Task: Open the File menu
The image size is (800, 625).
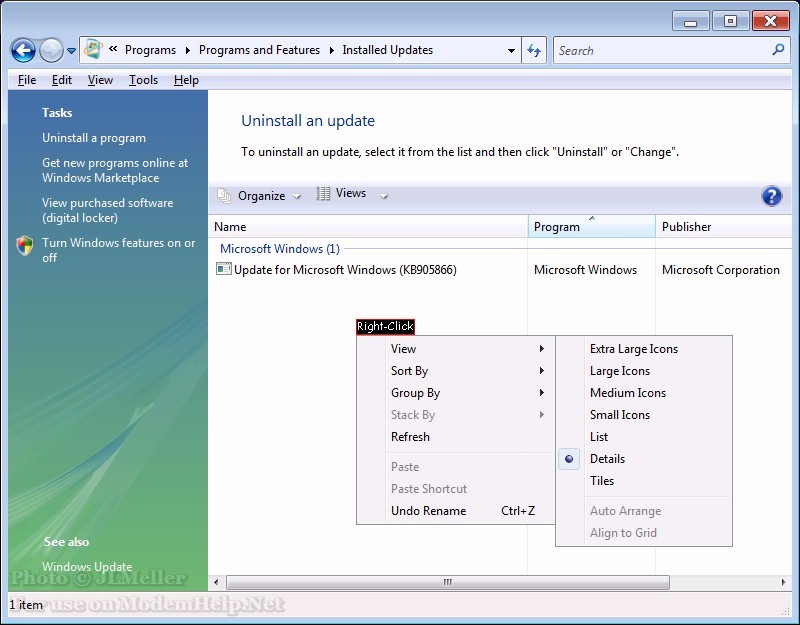Action: coord(27,80)
